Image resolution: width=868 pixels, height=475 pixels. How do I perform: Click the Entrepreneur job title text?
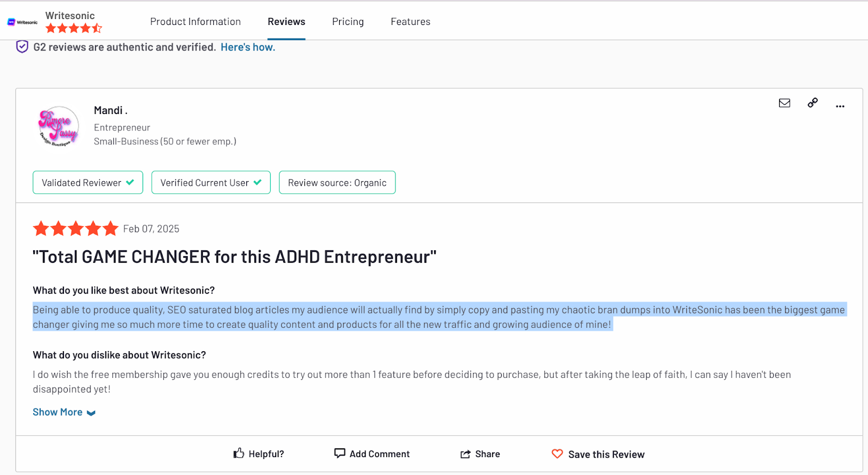122,128
